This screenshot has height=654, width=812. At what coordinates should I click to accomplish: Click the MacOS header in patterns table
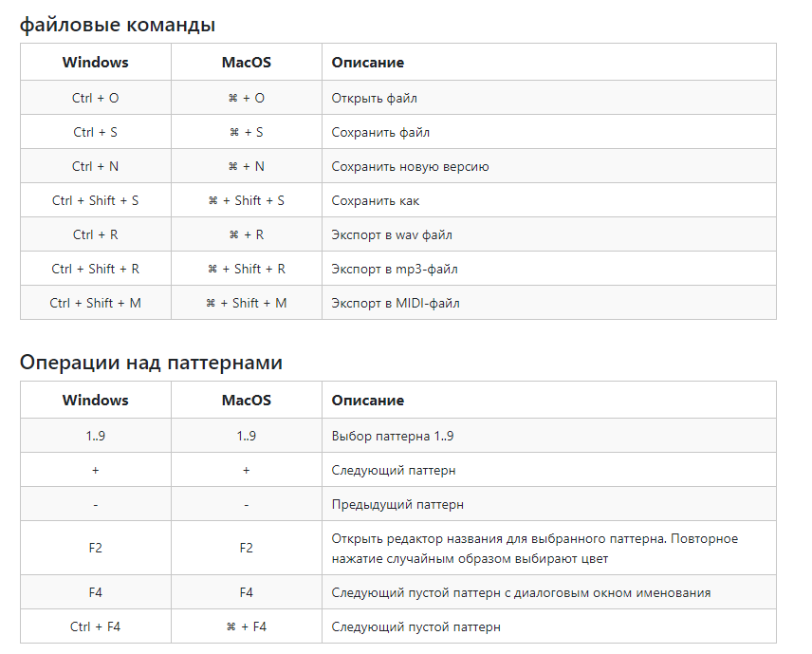247,400
